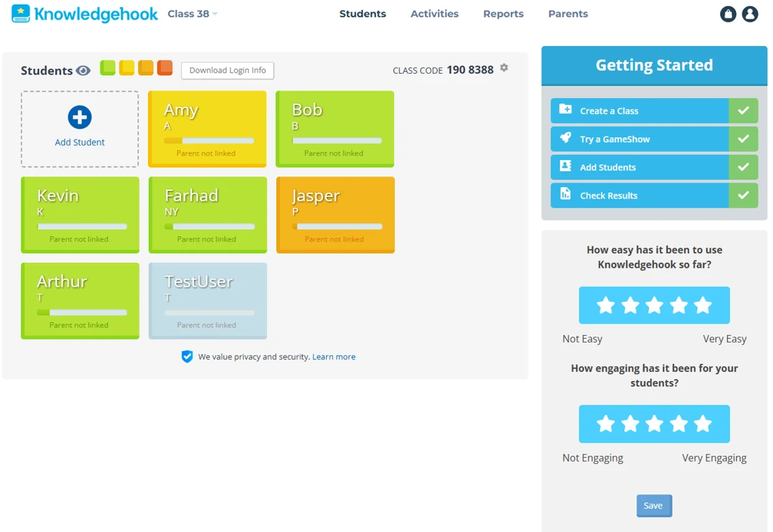Click the blue plus Add Student icon

79,117
